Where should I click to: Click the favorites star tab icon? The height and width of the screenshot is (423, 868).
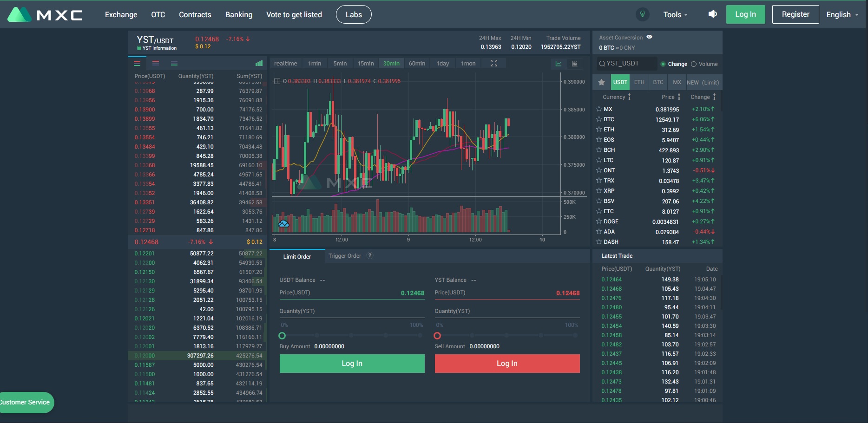(601, 82)
